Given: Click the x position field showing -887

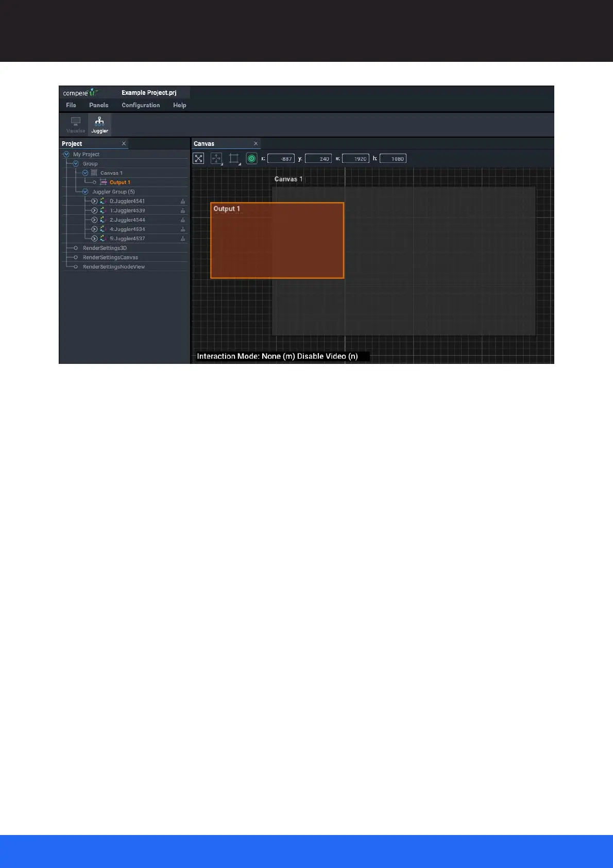Looking at the screenshot, I should [281, 159].
